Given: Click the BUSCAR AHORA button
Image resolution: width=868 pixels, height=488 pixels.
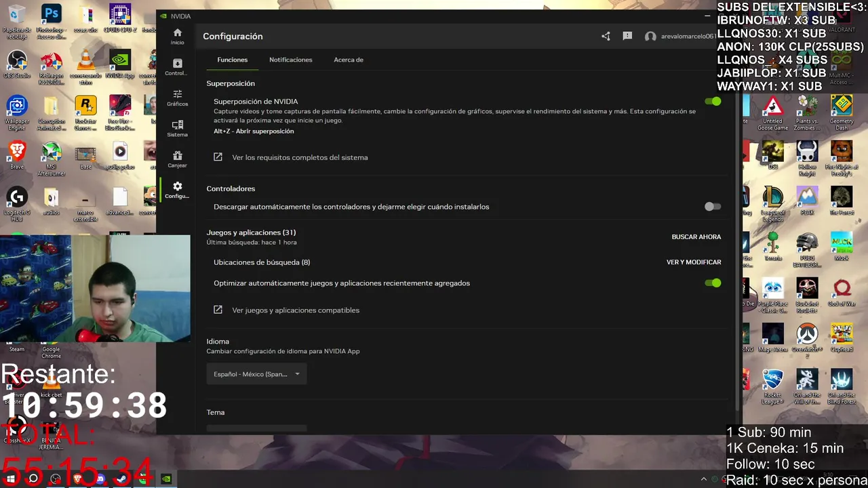Looking at the screenshot, I should 696,237.
